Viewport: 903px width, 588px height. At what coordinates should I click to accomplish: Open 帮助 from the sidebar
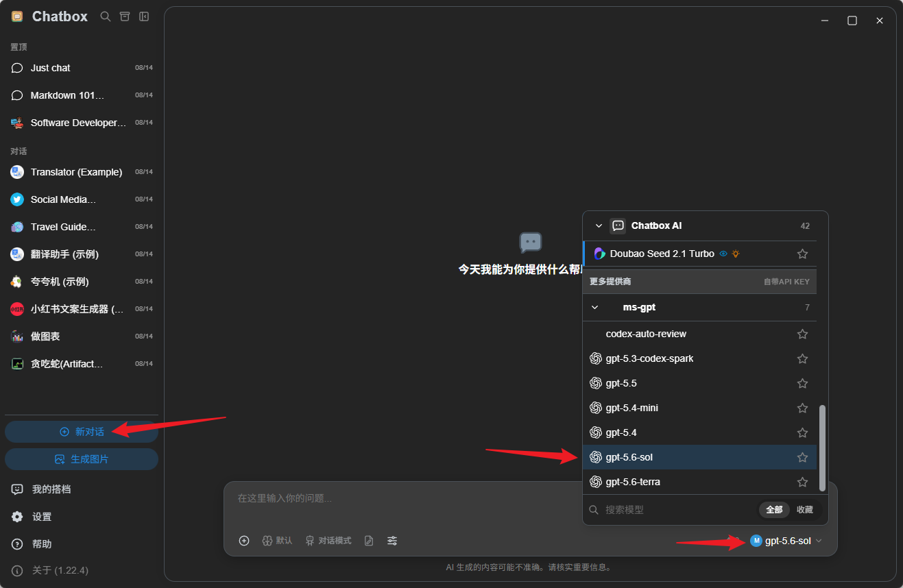82,544
